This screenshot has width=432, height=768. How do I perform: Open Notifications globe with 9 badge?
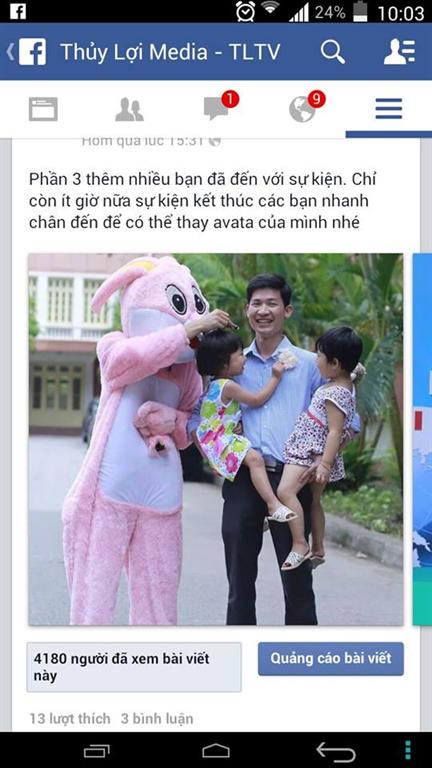[x=306, y=106]
